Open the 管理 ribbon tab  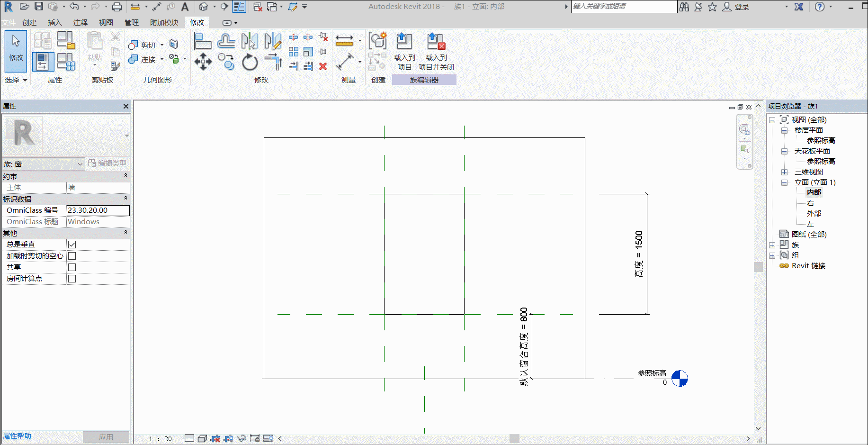[x=131, y=22]
